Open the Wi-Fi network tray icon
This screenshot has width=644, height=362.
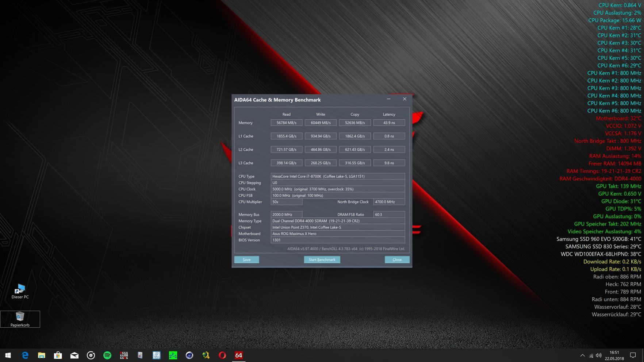coord(591,355)
